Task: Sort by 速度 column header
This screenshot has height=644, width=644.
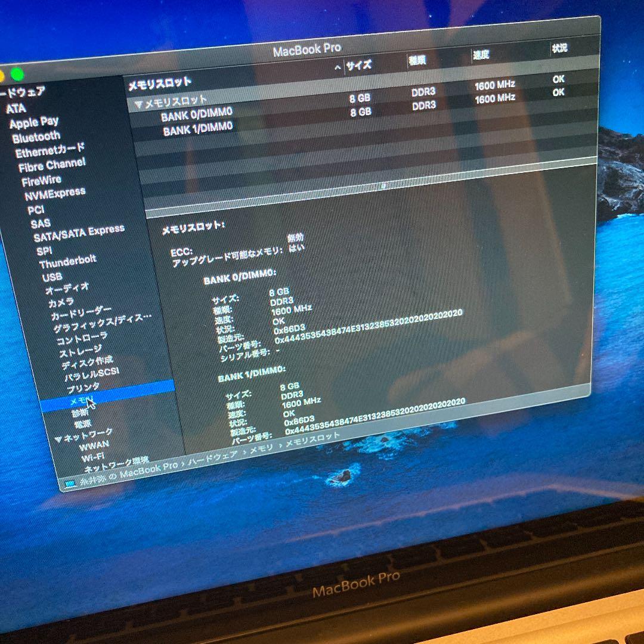Action: coord(481,55)
